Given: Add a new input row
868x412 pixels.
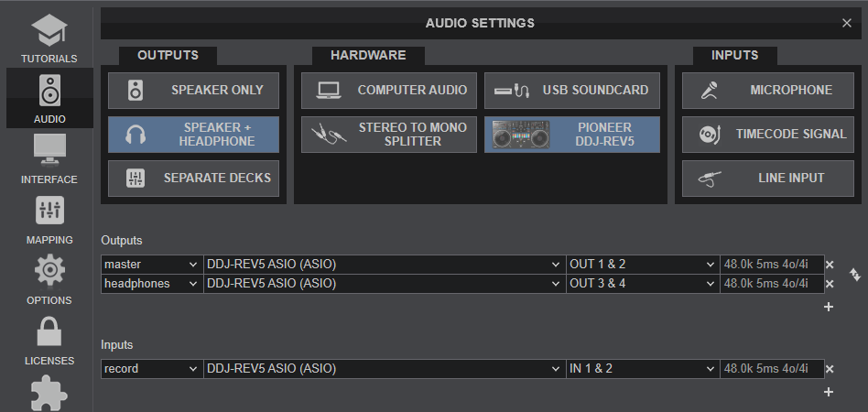Looking at the screenshot, I should point(829,392).
